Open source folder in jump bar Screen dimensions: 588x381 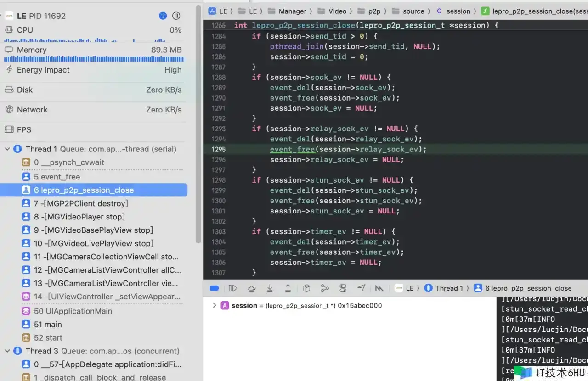(x=408, y=11)
